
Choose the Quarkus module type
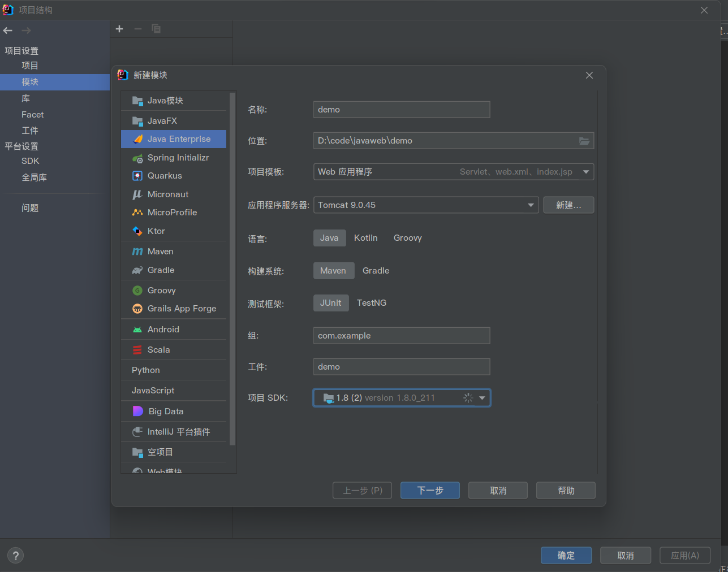(x=165, y=176)
